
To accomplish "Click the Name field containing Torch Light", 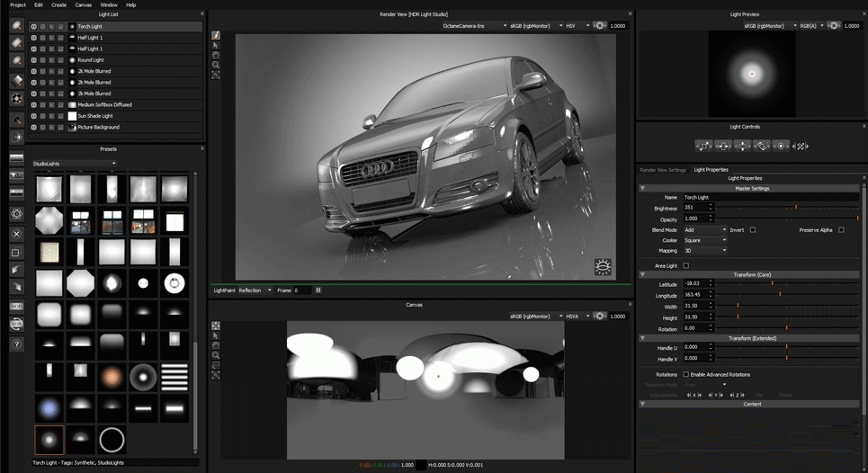I will [x=771, y=197].
